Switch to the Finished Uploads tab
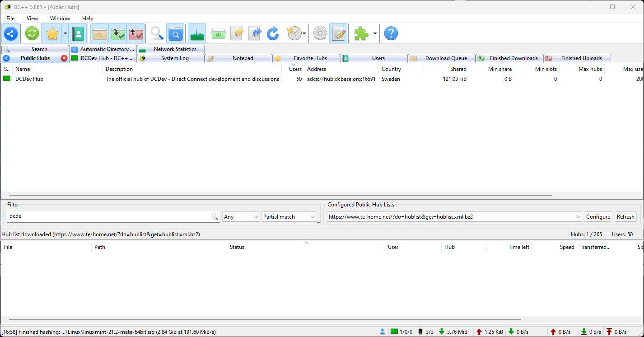Image resolution: width=644 pixels, height=337 pixels. 577,58
